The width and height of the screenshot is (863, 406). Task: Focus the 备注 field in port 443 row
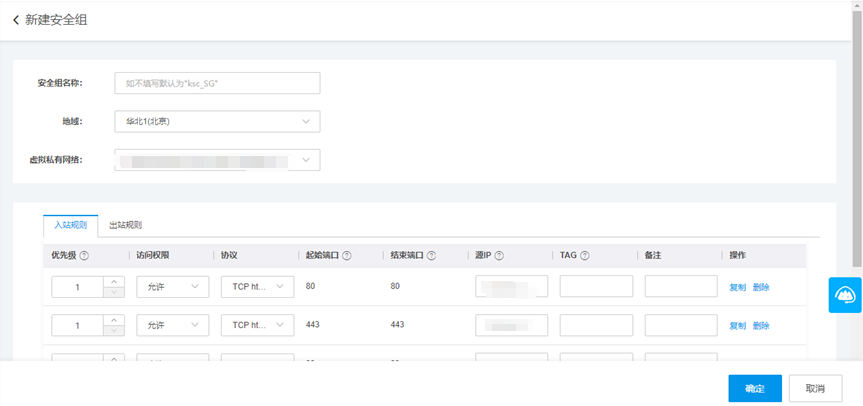(x=681, y=325)
